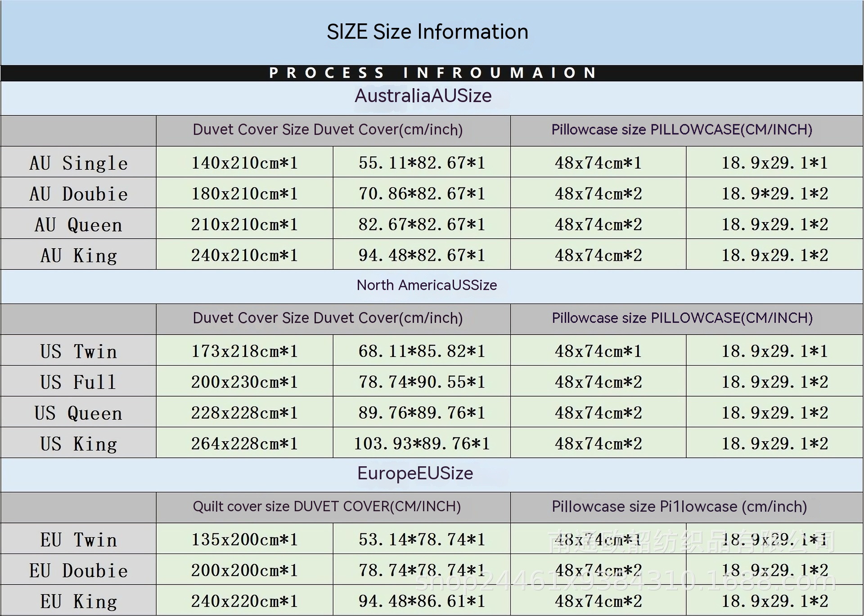Click the AU Single row label
The image size is (864, 616).
point(79,163)
